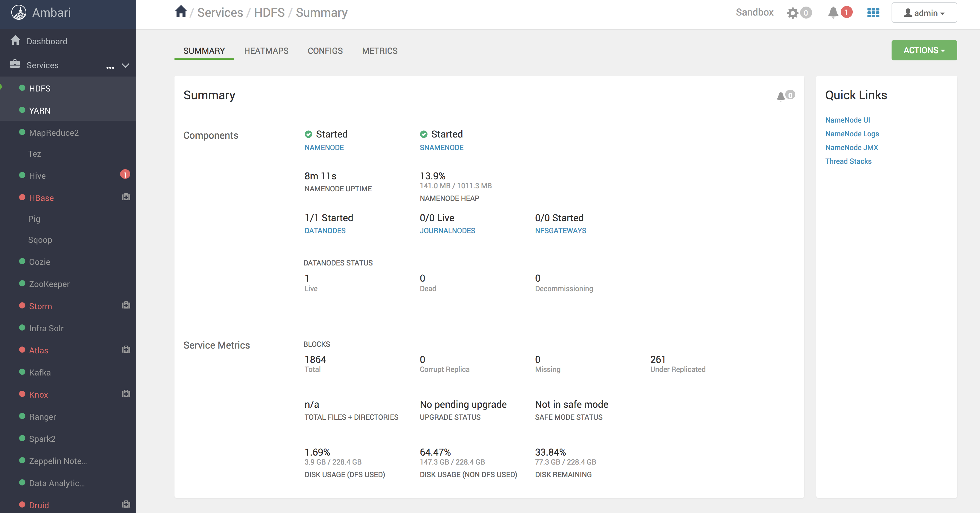This screenshot has width=980, height=513.
Task: Open background operations gear icon
Action: (793, 13)
